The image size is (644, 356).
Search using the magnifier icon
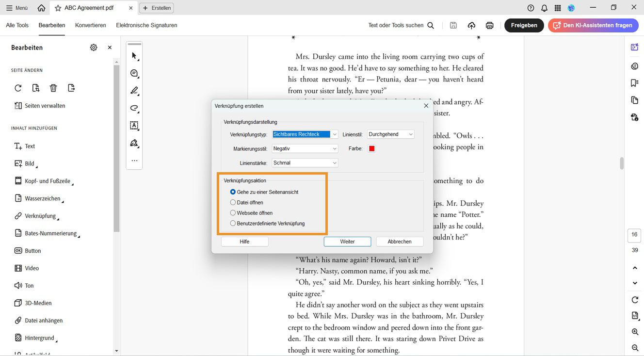tap(431, 25)
